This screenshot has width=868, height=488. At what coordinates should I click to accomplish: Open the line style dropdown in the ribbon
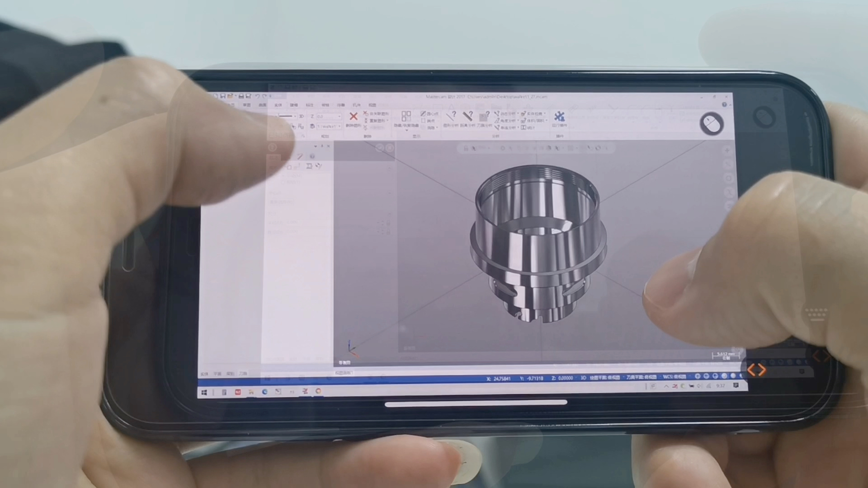click(x=295, y=117)
